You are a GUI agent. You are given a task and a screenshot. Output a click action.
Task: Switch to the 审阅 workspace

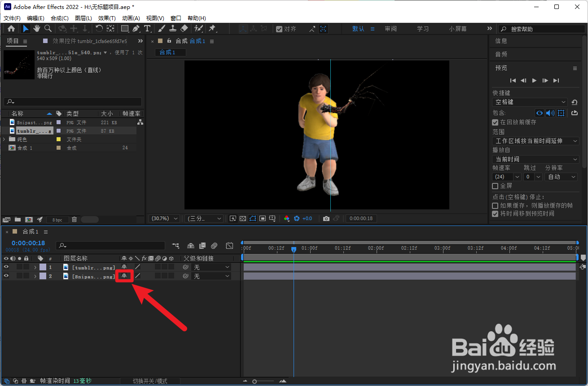point(391,29)
